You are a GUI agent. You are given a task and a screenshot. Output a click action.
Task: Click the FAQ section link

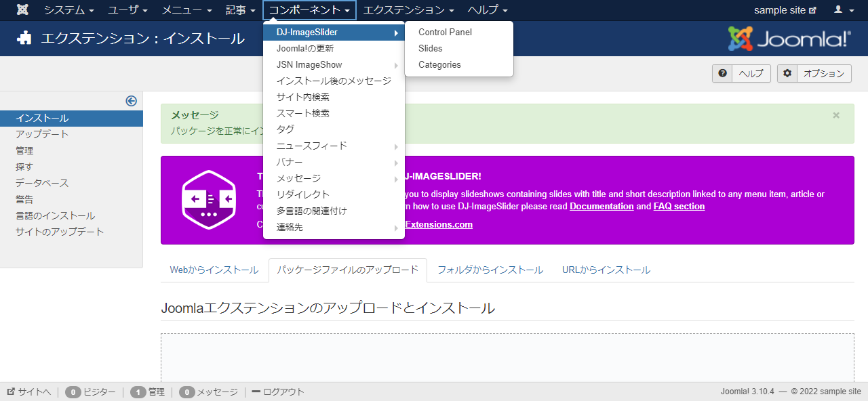pyautogui.click(x=679, y=207)
